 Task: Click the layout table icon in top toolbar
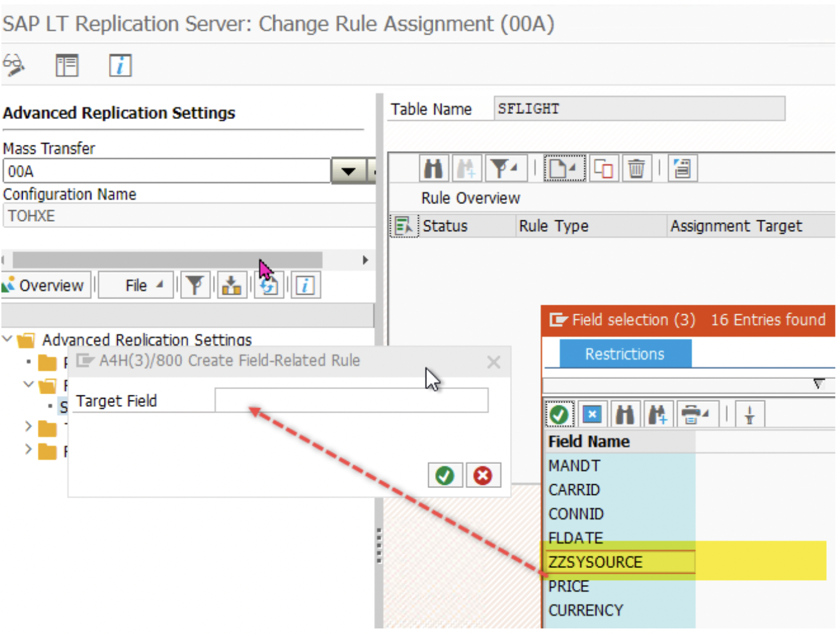(67, 65)
